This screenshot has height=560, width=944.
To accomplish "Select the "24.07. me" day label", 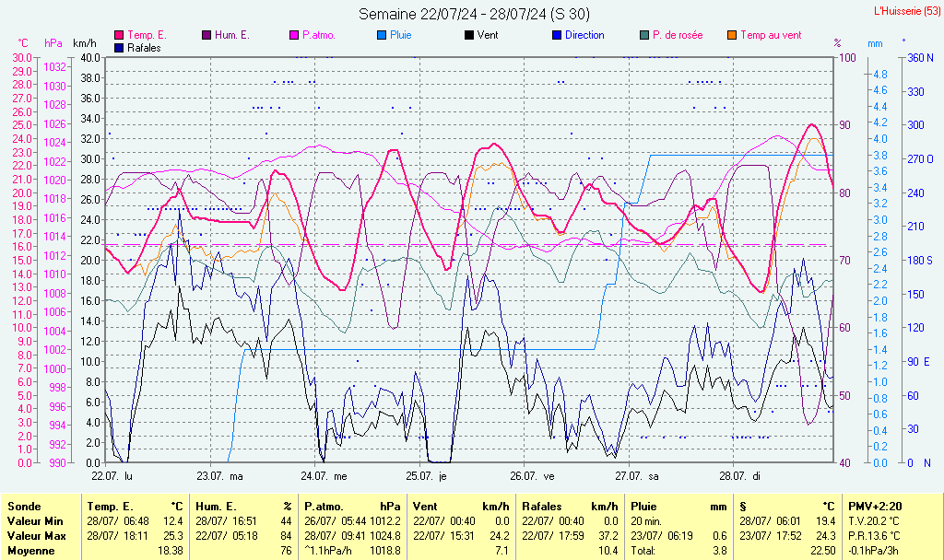I will (x=324, y=476).
